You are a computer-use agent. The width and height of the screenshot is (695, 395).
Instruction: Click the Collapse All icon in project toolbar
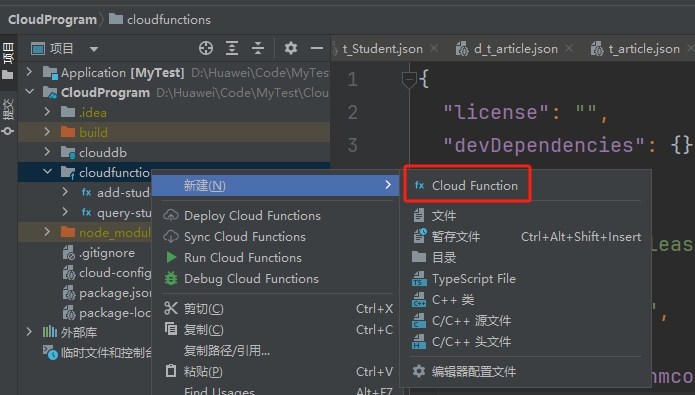click(258, 48)
